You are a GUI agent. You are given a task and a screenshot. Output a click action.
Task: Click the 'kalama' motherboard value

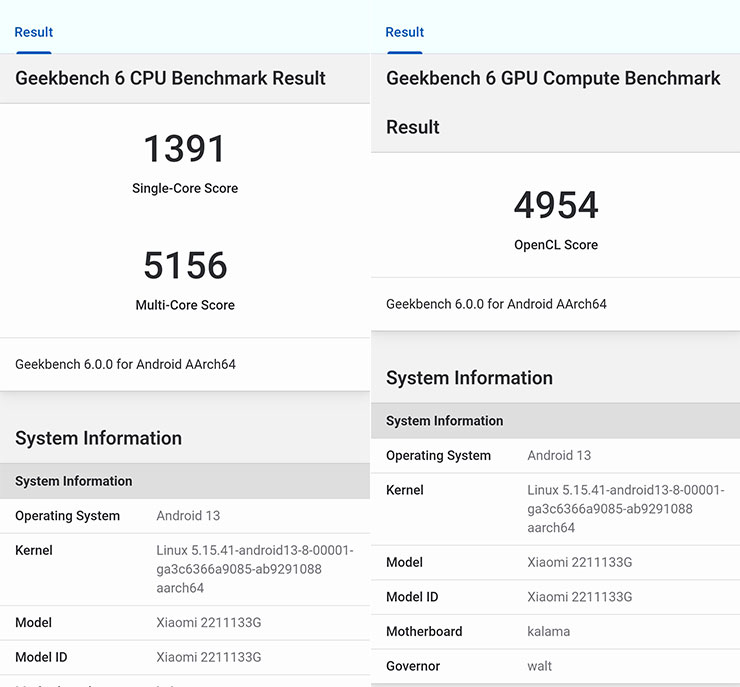coord(548,631)
